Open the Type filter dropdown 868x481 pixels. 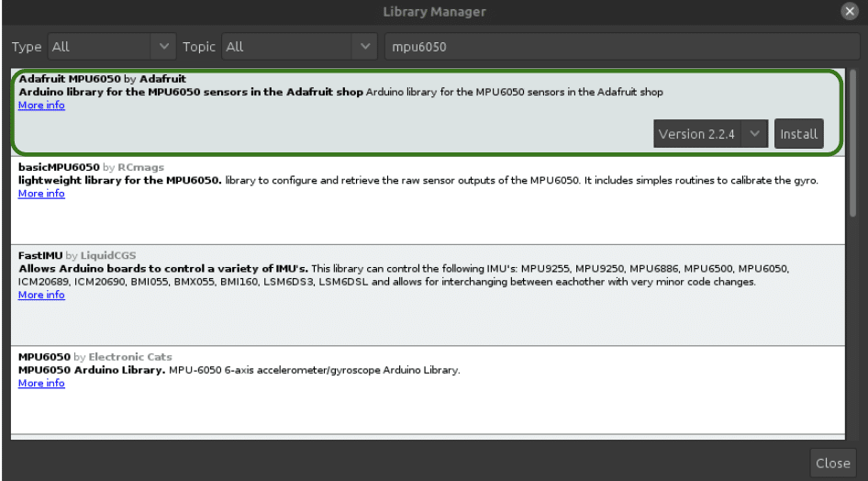[x=110, y=46]
